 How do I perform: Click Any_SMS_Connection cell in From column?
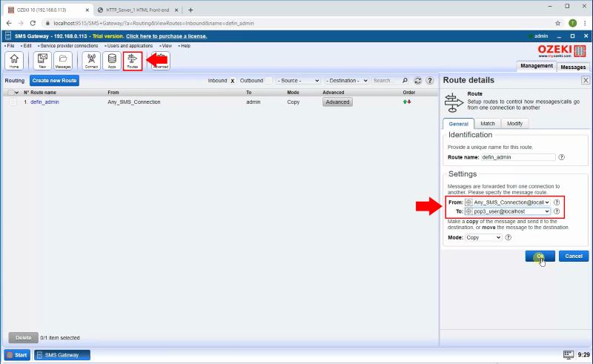(x=134, y=102)
